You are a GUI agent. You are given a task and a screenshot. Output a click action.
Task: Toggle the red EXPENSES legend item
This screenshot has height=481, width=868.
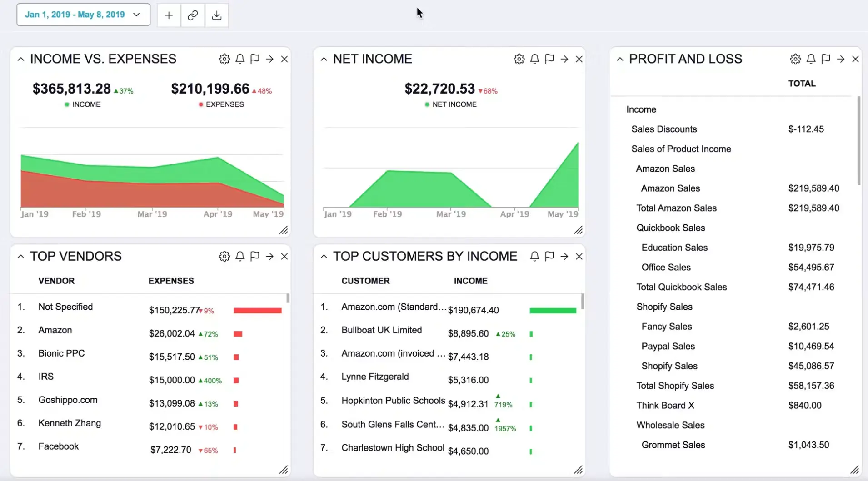[x=221, y=104]
